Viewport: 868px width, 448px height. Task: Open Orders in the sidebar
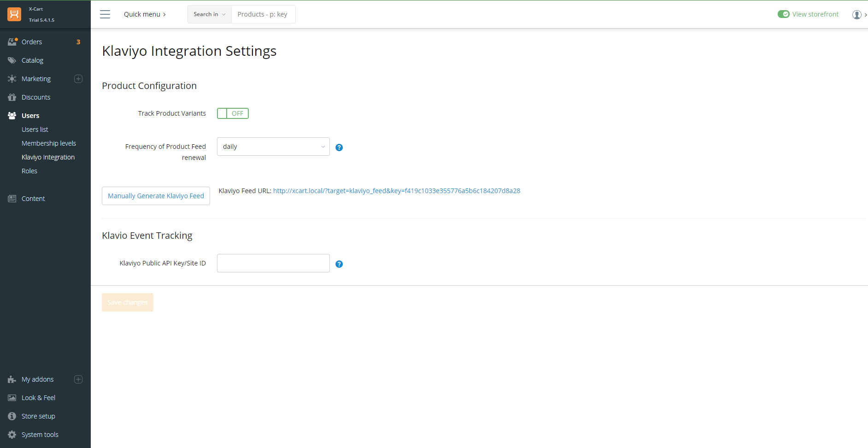(x=32, y=42)
